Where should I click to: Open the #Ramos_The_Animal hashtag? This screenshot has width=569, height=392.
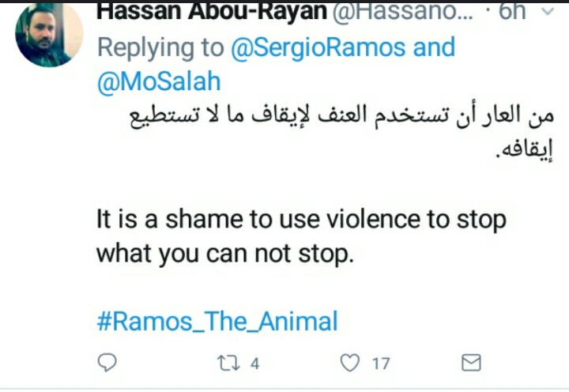(217, 321)
